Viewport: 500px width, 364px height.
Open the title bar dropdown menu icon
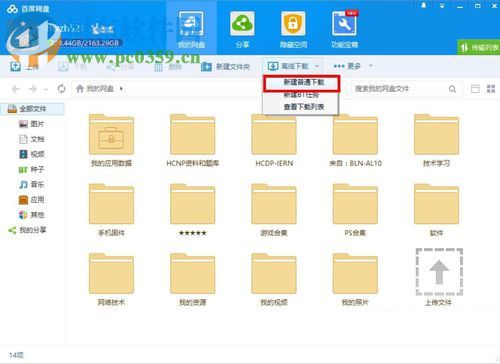(442, 6)
